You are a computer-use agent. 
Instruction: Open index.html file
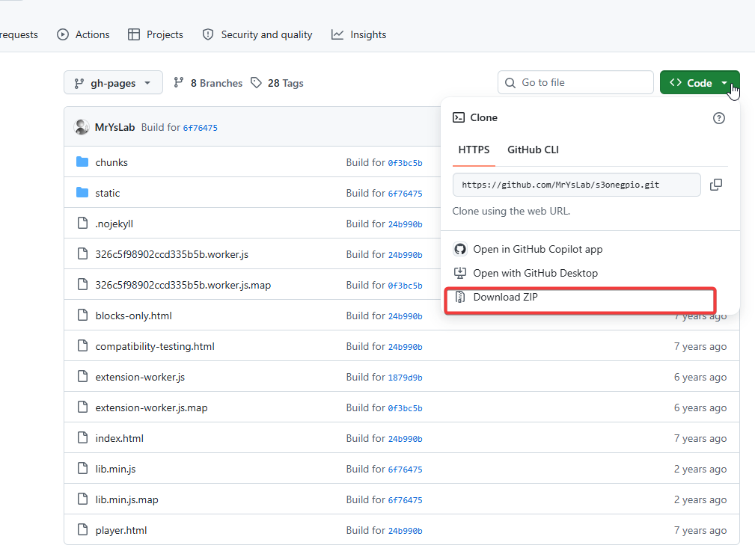(120, 439)
